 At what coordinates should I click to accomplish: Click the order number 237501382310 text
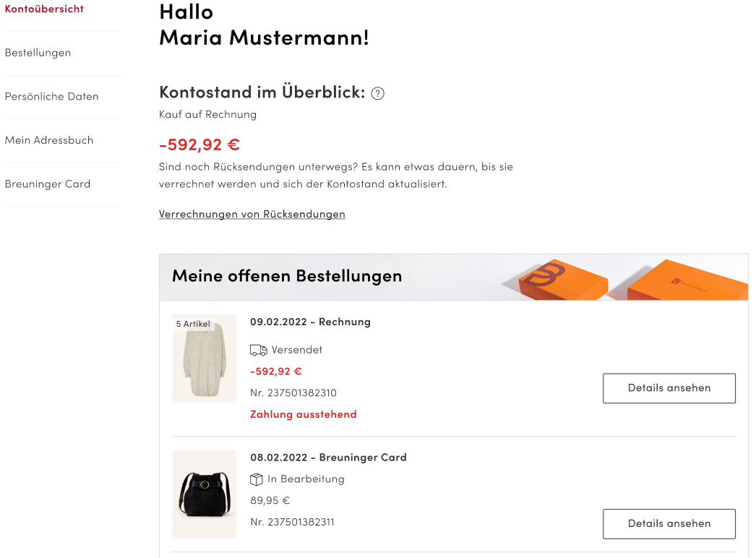click(293, 393)
